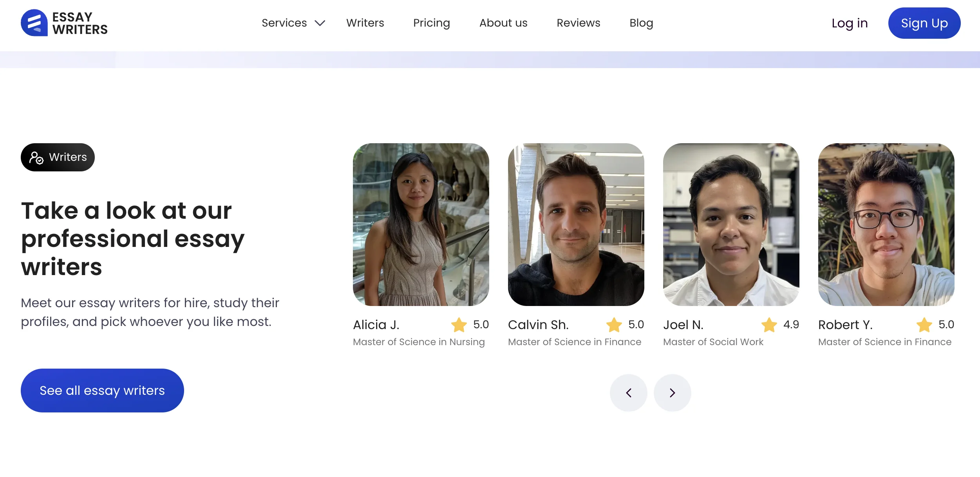Go to the Pricing page
The height and width of the screenshot is (477, 980).
coord(431,23)
